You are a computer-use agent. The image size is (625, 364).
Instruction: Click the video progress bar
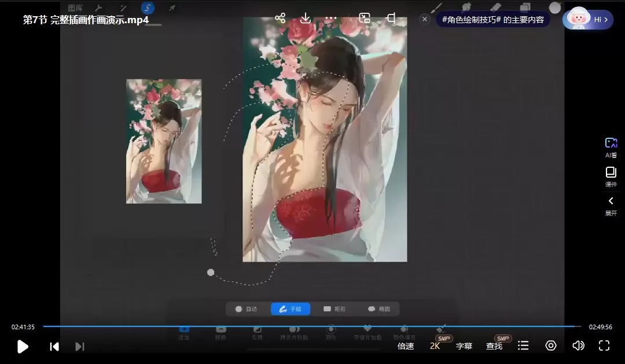[311, 326]
